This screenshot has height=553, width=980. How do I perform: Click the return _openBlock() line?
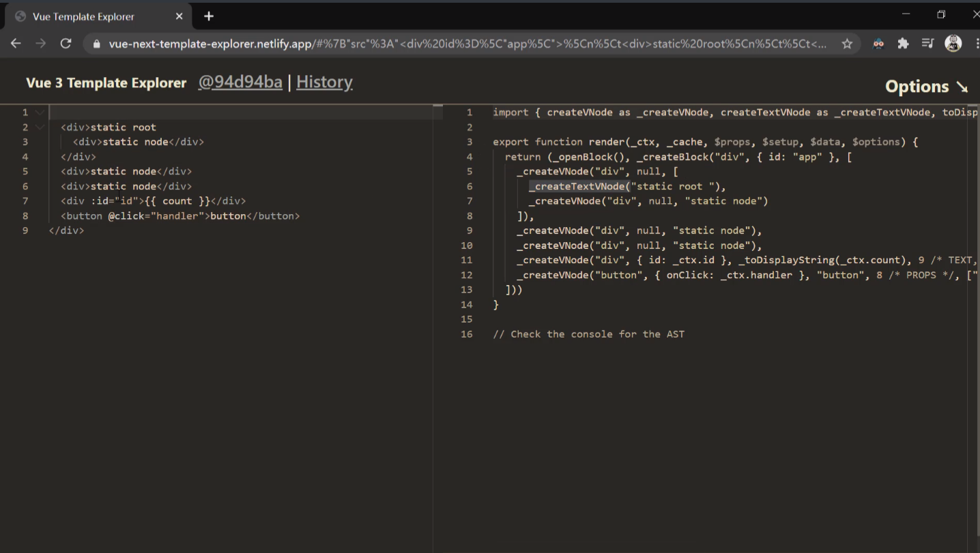click(678, 157)
